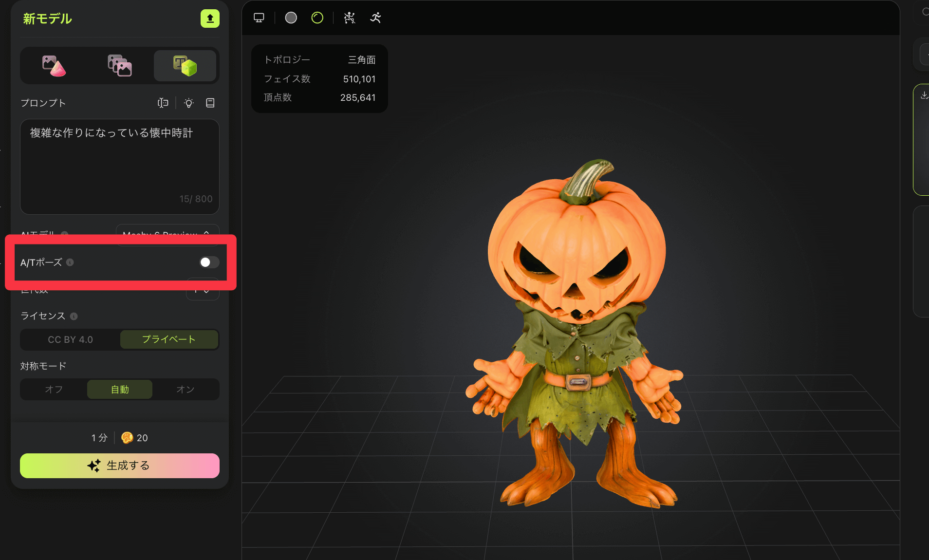Click the lightbulb prompt idea icon
Screen dimensions: 929x560
click(x=189, y=103)
